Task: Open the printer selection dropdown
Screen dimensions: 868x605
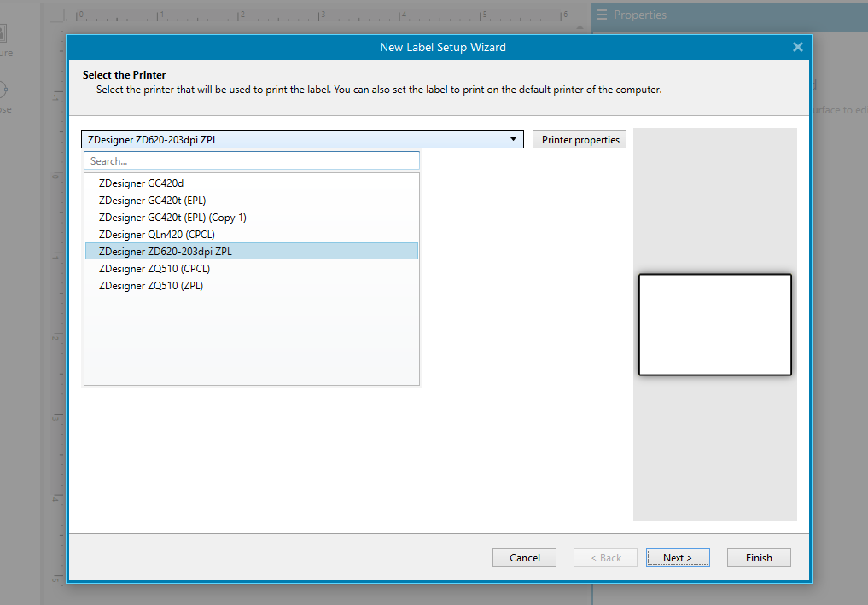Action: click(x=513, y=139)
